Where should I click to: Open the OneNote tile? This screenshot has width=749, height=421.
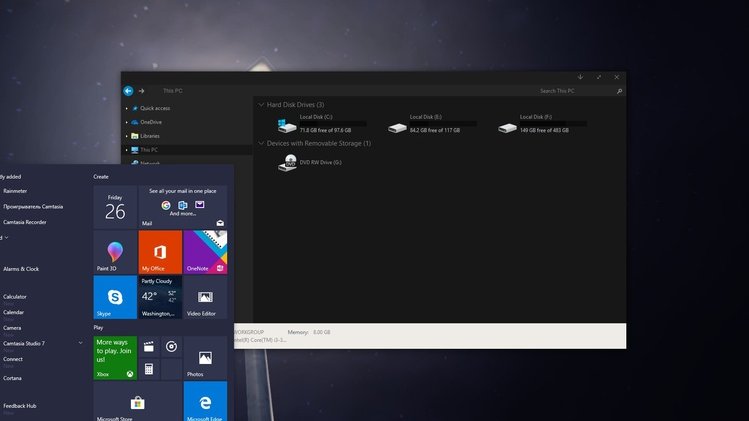205,252
